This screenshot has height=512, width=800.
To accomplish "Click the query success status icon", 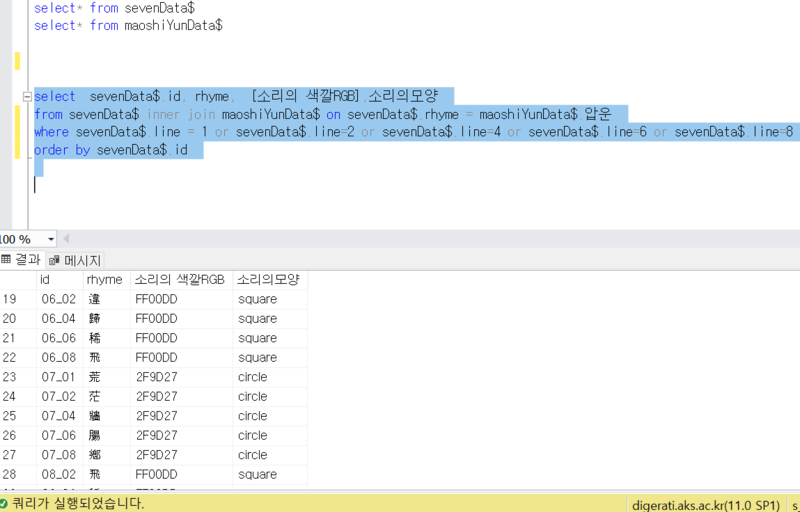I will coord(4,504).
